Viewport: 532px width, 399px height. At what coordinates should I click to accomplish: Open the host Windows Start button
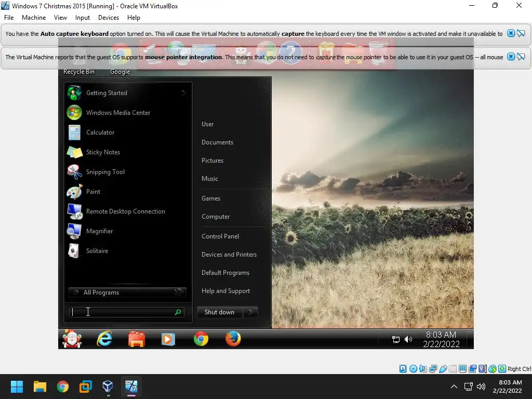coord(17,387)
